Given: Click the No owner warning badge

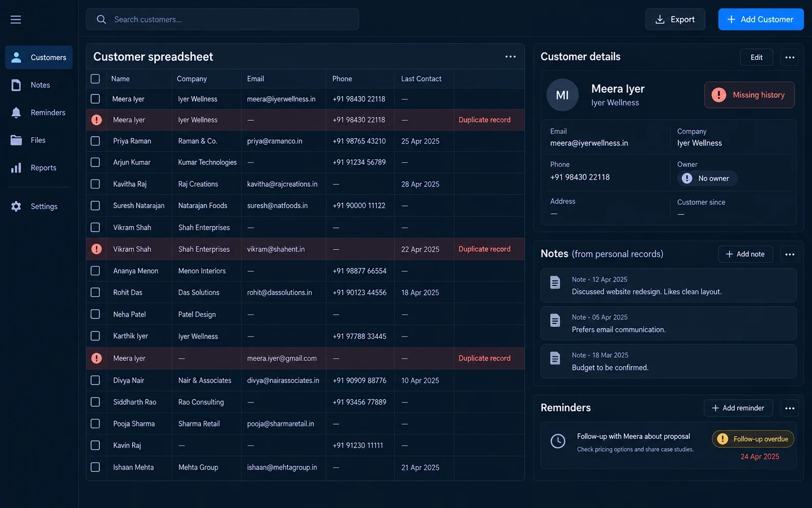Looking at the screenshot, I should [x=707, y=178].
